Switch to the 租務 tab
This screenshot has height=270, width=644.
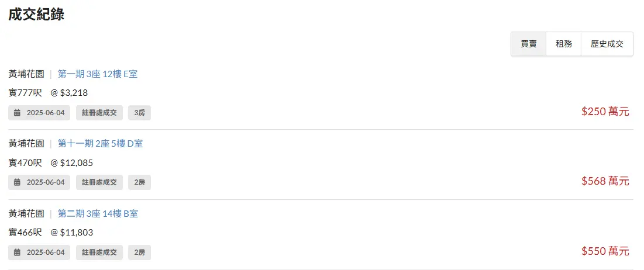pyautogui.click(x=563, y=44)
